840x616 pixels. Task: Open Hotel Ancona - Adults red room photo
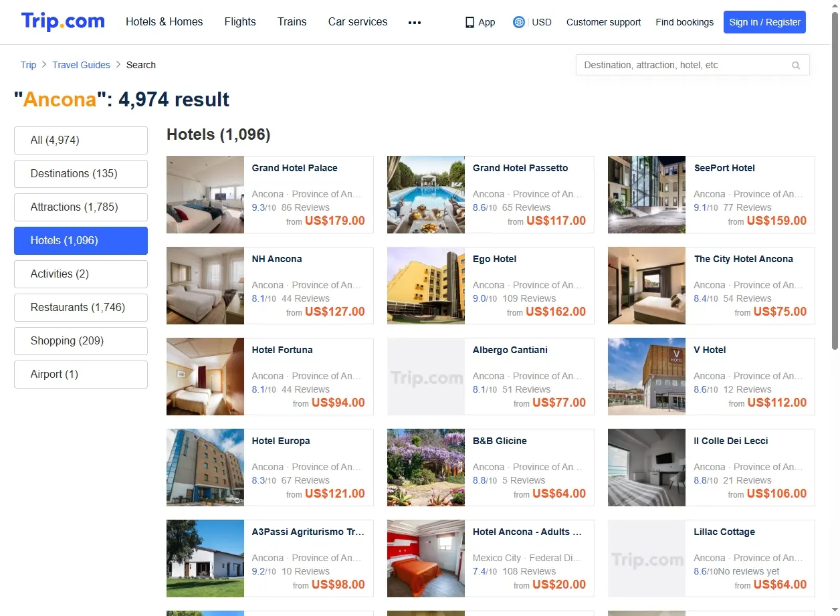tap(426, 558)
